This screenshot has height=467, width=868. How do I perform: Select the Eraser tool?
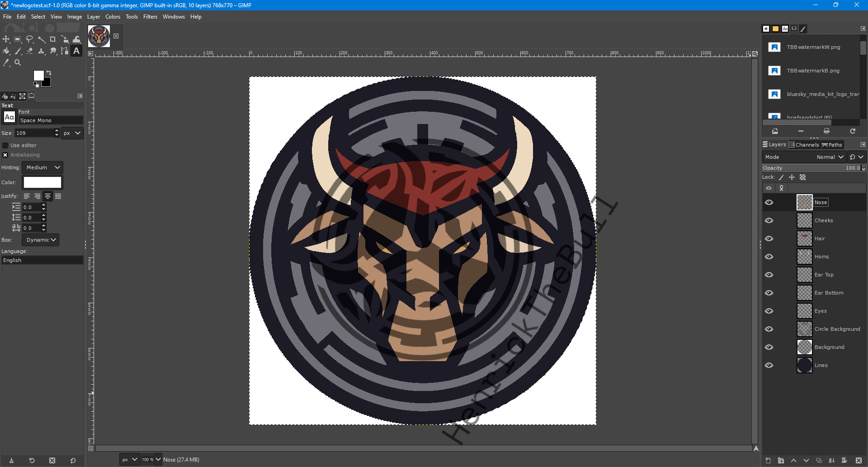point(29,51)
